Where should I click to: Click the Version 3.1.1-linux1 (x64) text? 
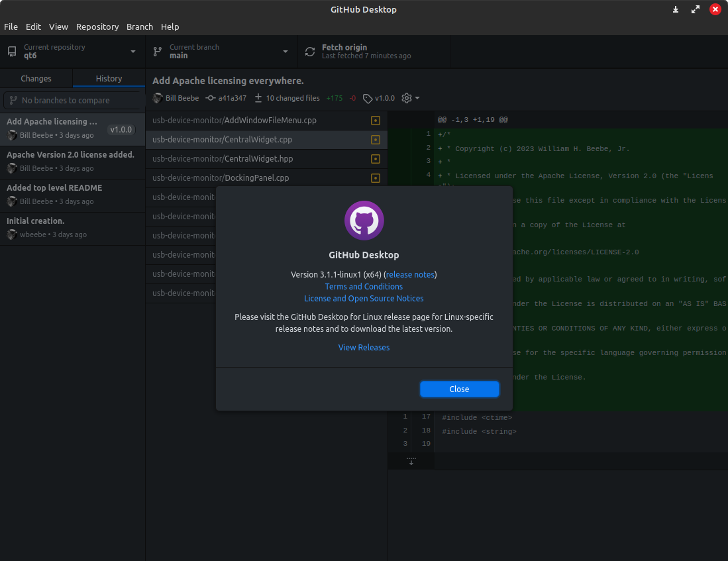pos(336,274)
